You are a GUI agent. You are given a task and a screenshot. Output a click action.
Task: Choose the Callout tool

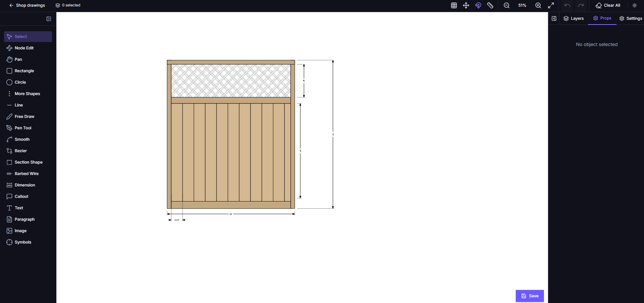click(x=28, y=197)
